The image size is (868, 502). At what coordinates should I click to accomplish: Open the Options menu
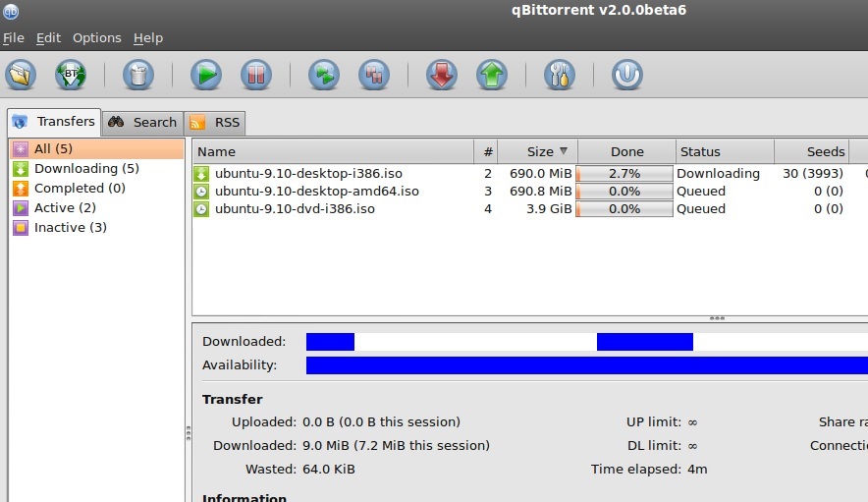click(96, 37)
